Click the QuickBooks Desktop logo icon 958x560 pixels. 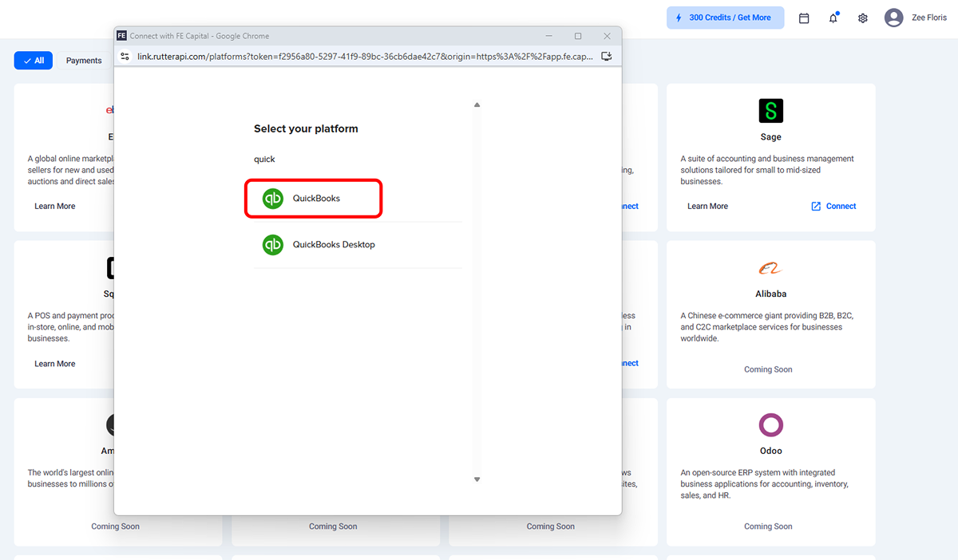pos(273,245)
